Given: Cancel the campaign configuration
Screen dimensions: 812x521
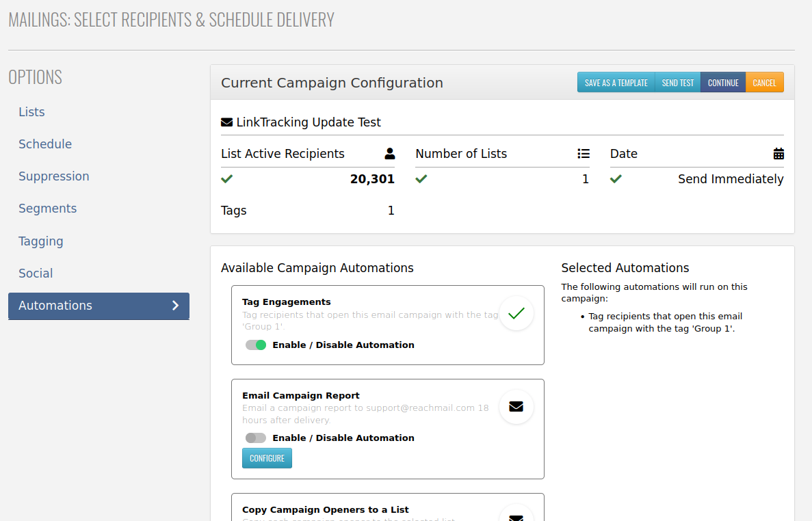Looking at the screenshot, I should pos(764,83).
